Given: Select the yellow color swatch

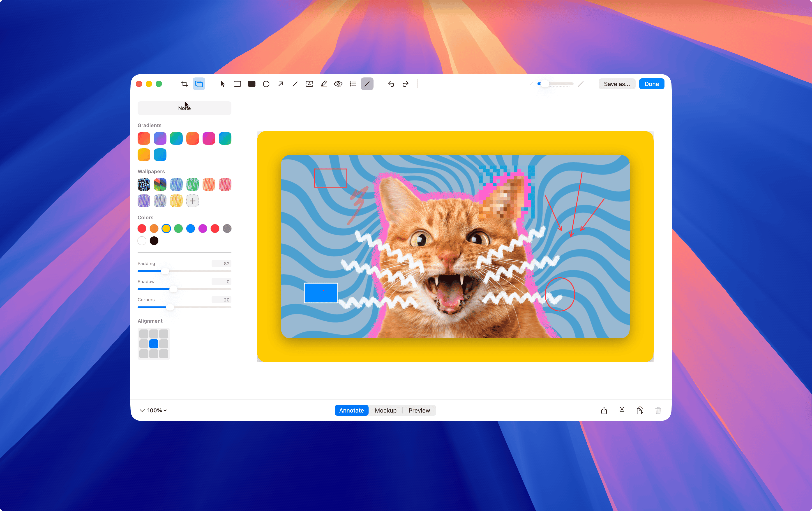Looking at the screenshot, I should (x=166, y=229).
